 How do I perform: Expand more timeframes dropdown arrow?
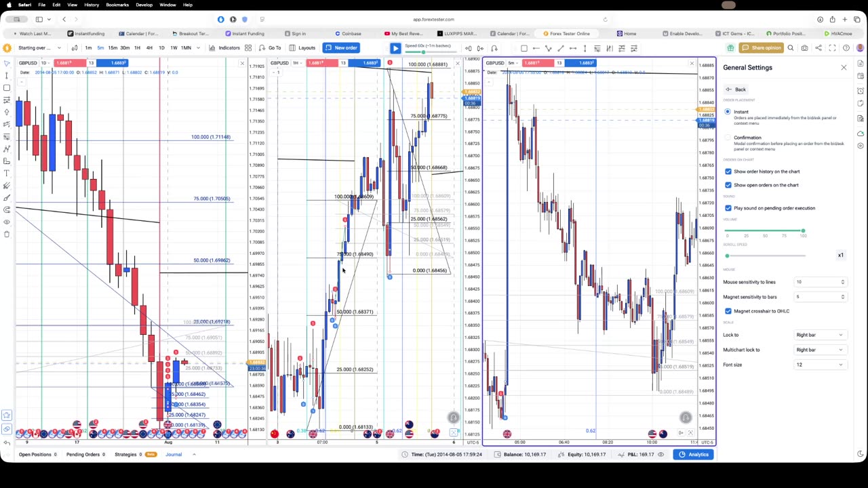click(x=197, y=48)
